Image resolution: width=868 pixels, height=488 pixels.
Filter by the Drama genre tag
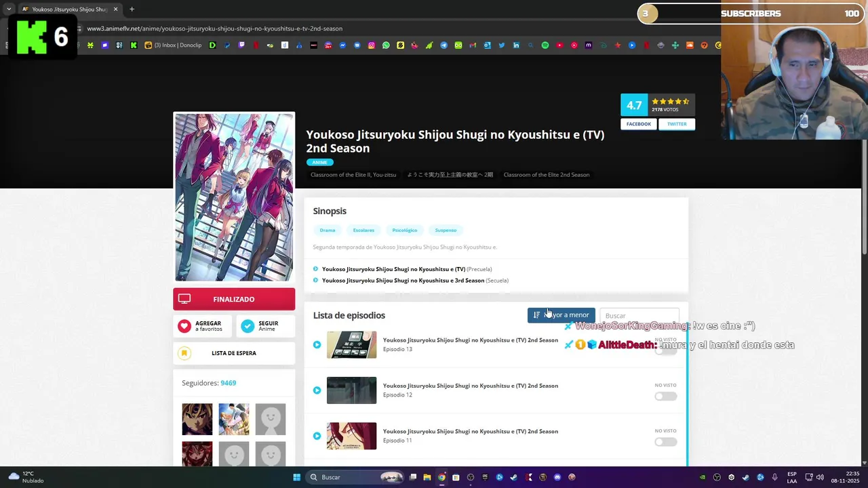point(328,230)
